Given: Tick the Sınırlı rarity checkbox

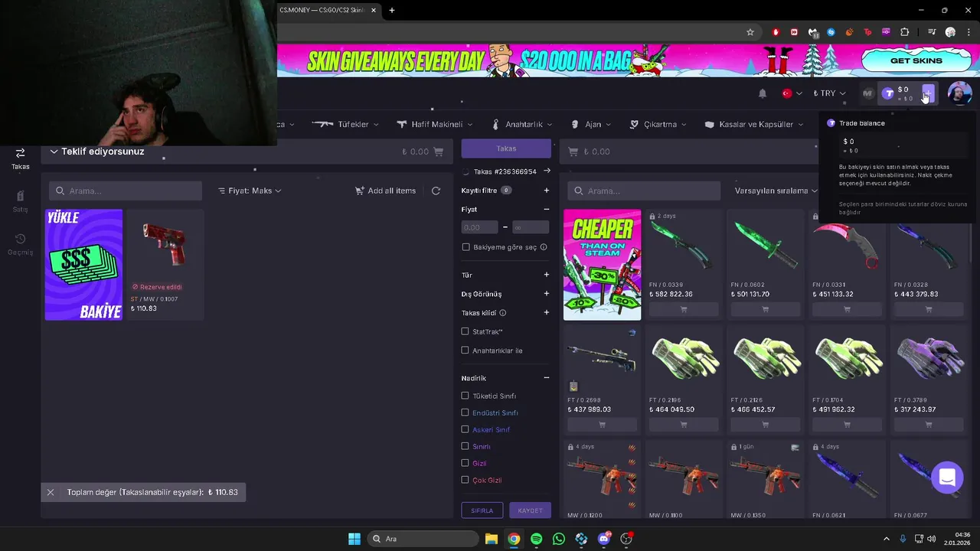Looking at the screenshot, I should 465,446.
